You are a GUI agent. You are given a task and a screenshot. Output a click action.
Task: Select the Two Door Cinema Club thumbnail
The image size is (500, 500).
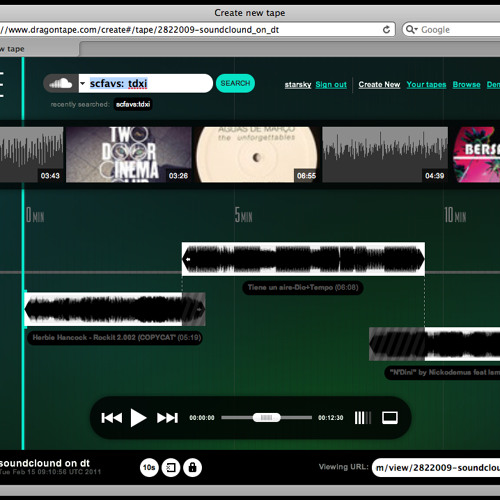[x=129, y=154]
